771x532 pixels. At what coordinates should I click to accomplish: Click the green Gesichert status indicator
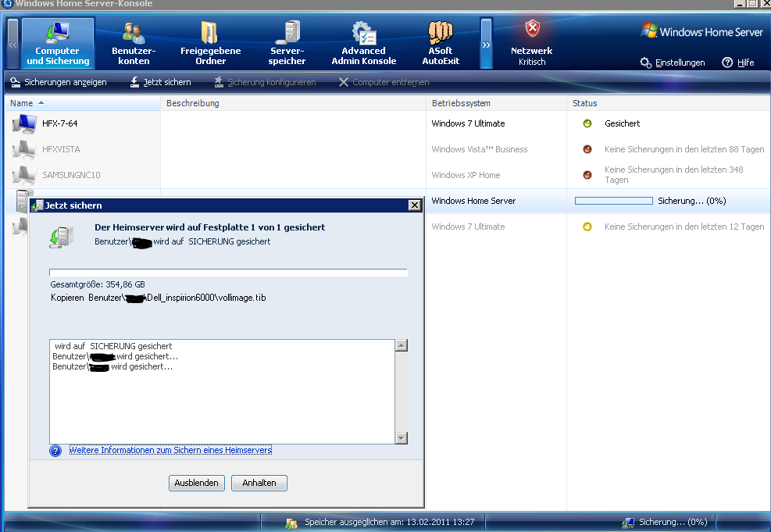click(x=587, y=123)
